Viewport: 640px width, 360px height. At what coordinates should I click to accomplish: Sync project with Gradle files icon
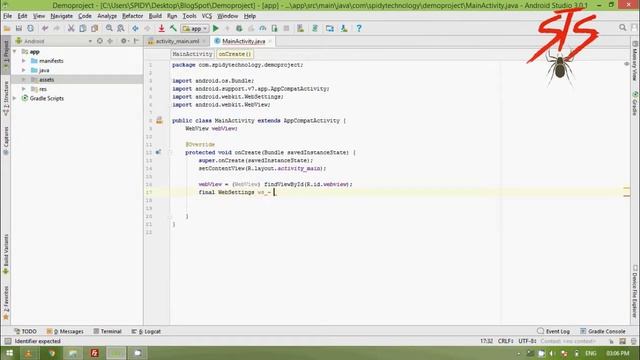(315, 29)
